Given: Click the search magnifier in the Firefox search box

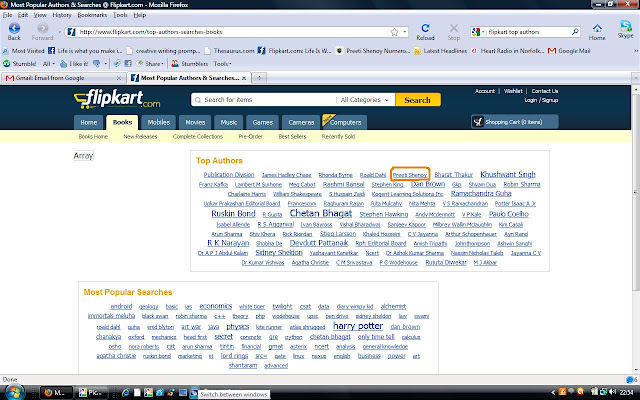Looking at the screenshot, I should pos(575,31).
